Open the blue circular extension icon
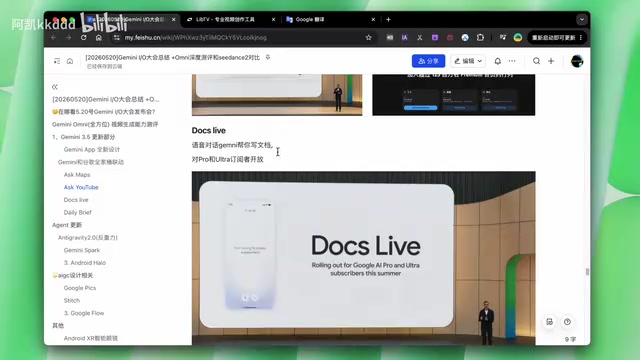 [x=465, y=38]
